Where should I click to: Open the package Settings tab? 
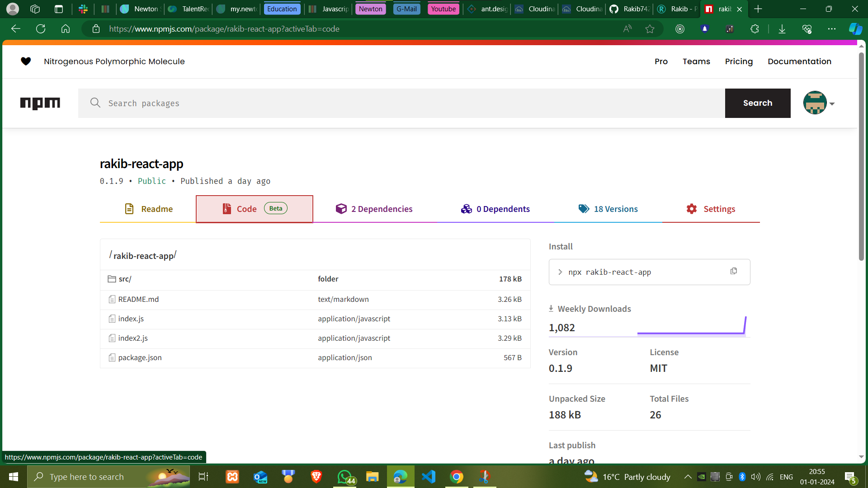tap(711, 209)
